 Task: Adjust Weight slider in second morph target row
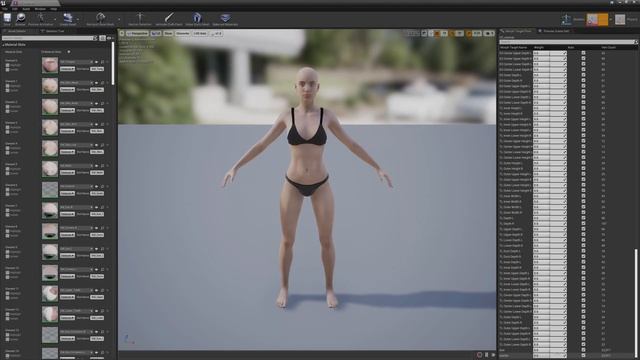point(550,58)
